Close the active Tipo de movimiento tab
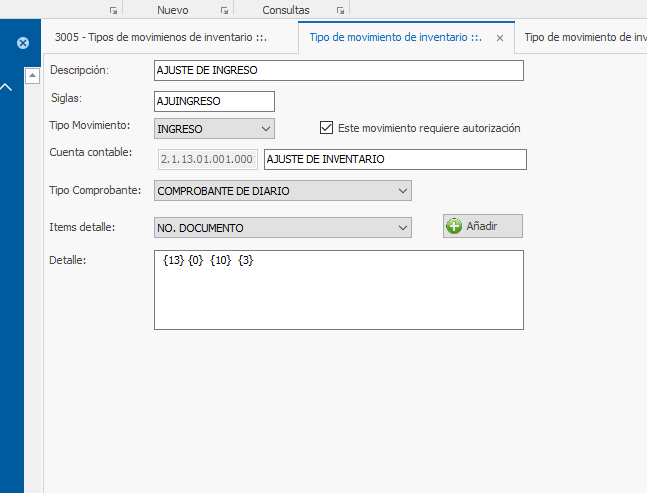This screenshot has height=493, width=647. click(498, 38)
